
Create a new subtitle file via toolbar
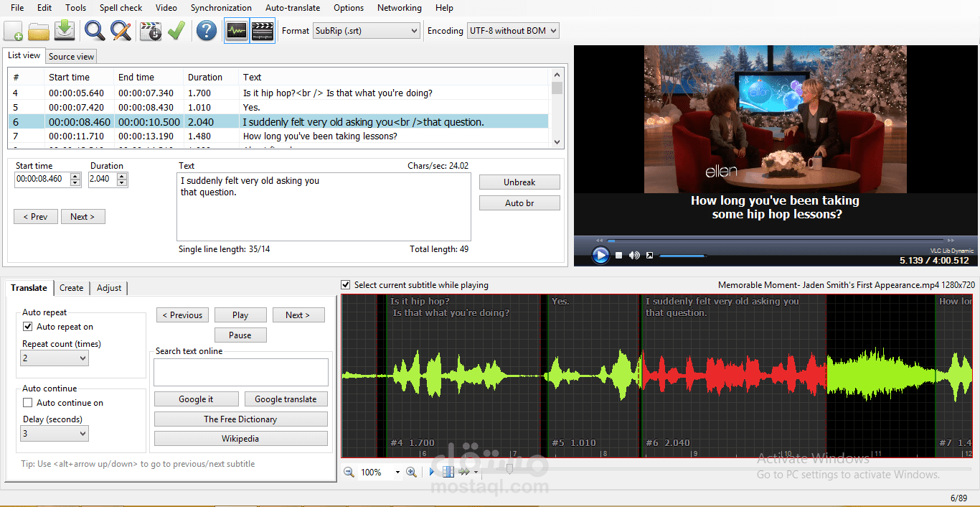(14, 31)
